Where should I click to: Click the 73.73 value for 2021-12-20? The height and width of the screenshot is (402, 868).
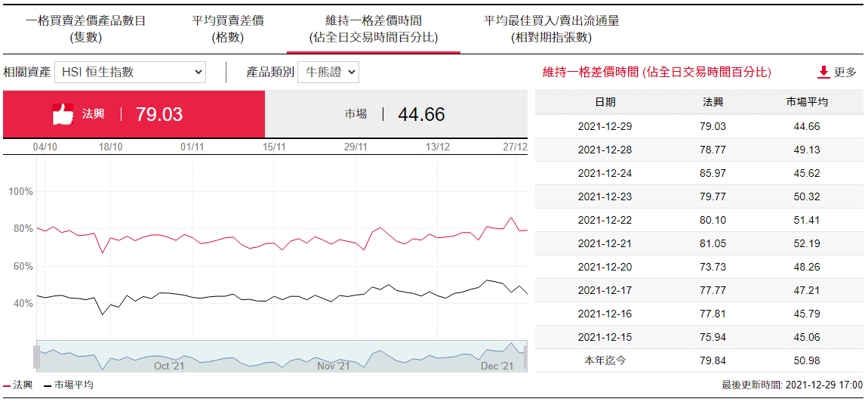713,267
